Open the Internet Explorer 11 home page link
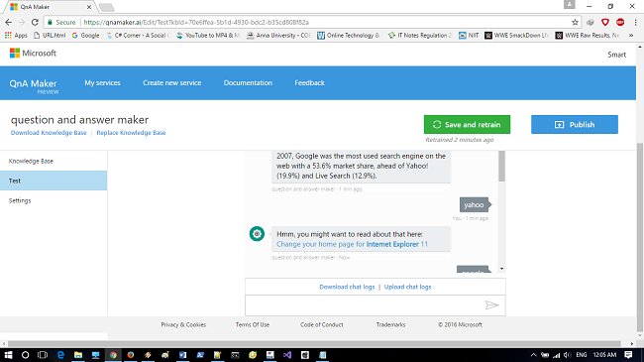 [352, 244]
